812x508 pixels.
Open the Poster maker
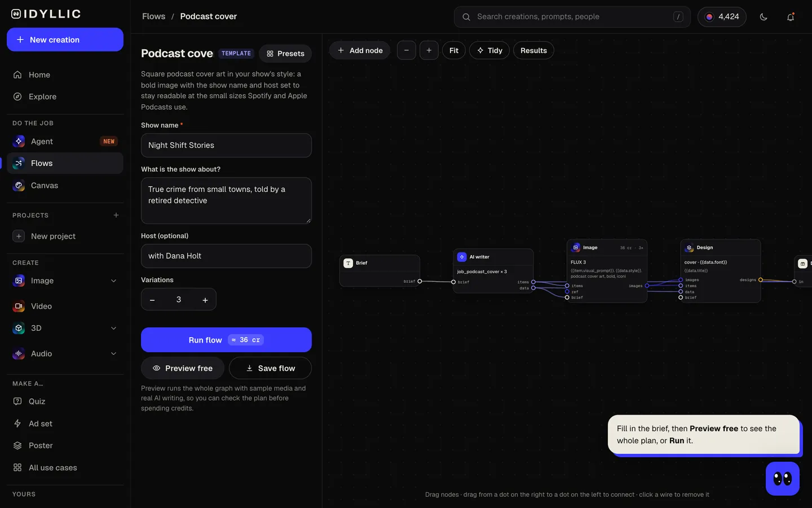65,445
